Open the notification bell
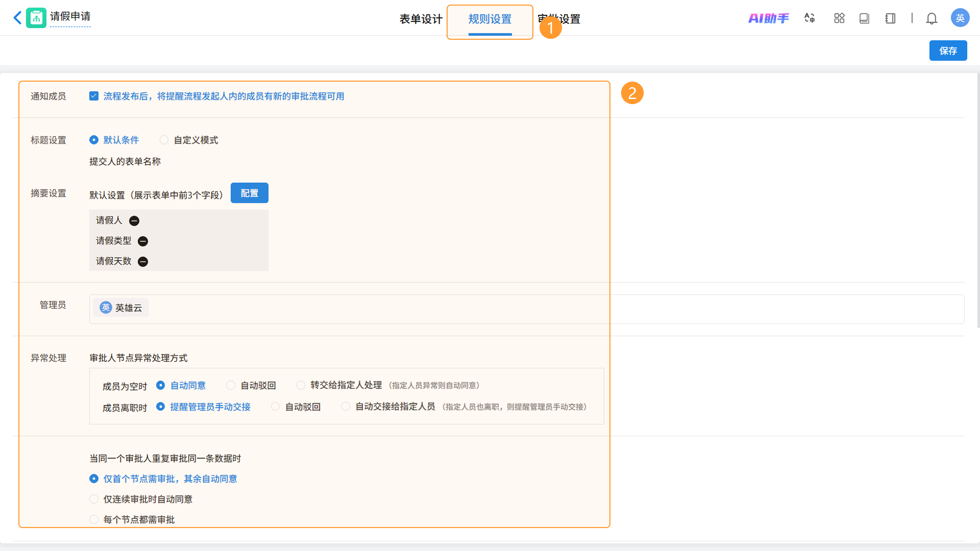This screenshot has height=551, width=980. pyautogui.click(x=931, y=18)
